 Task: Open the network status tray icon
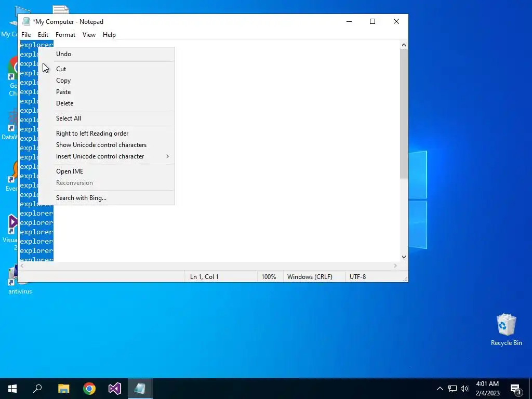(453, 389)
